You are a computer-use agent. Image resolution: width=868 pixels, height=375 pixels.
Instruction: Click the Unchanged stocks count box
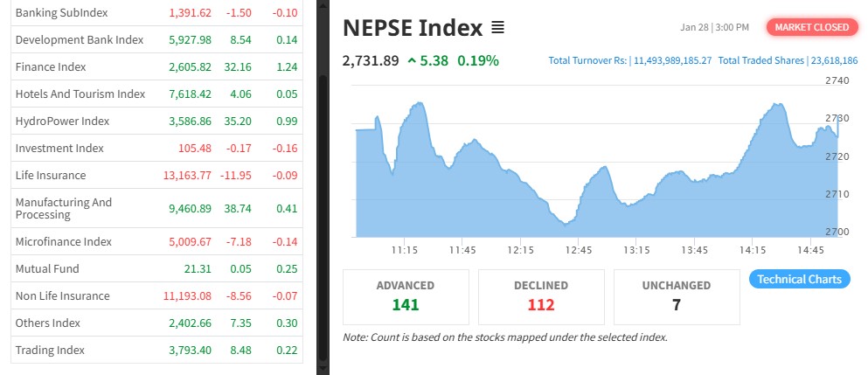[677, 296]
